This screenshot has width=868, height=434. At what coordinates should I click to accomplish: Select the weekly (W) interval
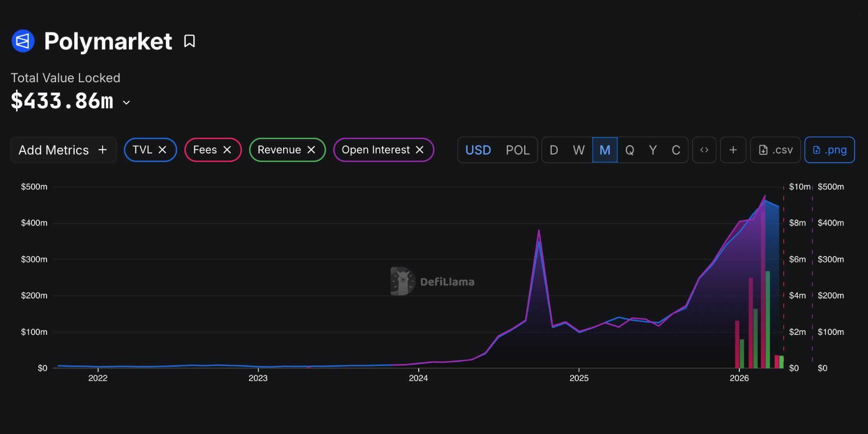pos(579,150)
